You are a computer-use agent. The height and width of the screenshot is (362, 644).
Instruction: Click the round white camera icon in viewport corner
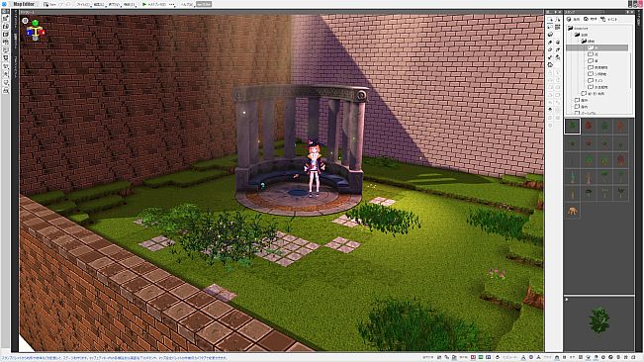[25, 21]
